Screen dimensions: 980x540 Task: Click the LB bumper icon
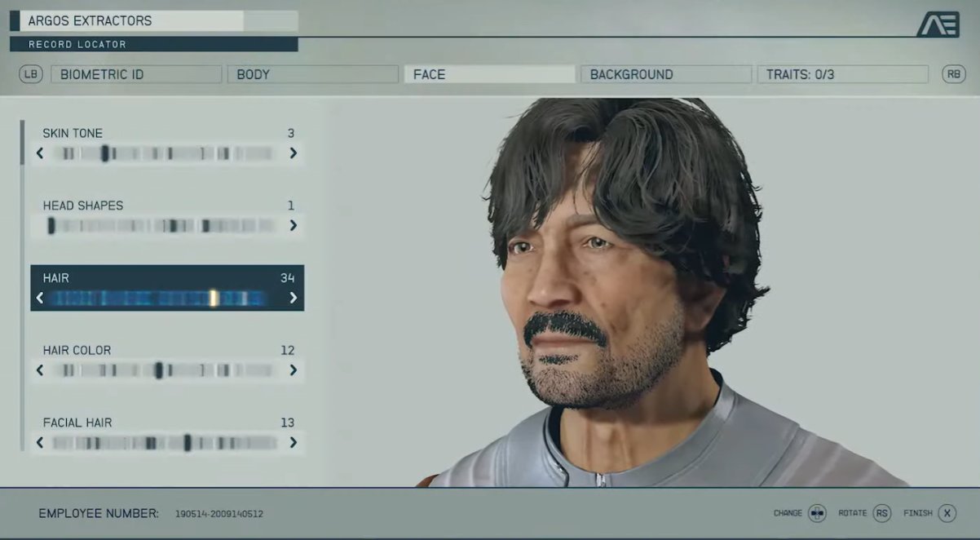point(31,74)
